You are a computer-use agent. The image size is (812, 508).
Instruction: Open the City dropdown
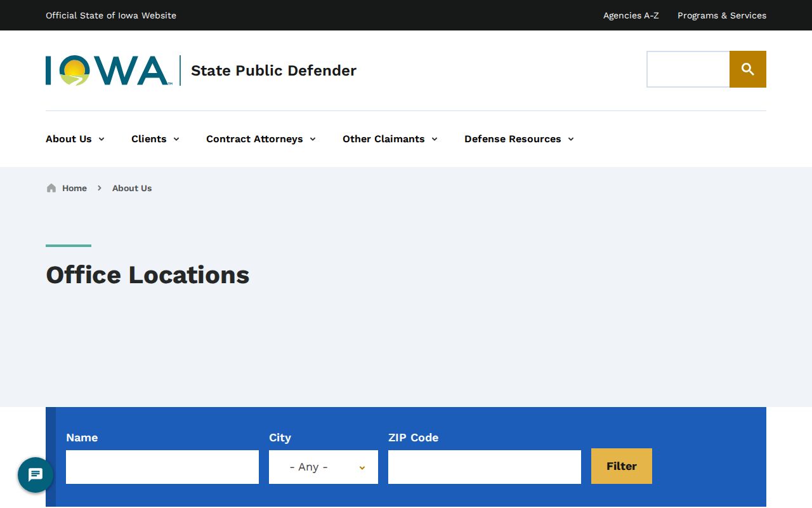[324, 467]
